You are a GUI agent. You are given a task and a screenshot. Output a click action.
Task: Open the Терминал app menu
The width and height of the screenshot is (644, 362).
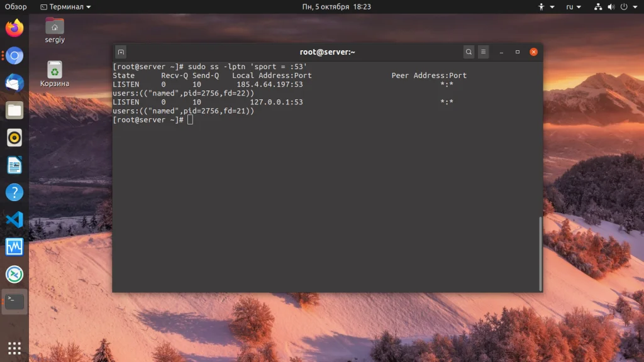point(65,6)
